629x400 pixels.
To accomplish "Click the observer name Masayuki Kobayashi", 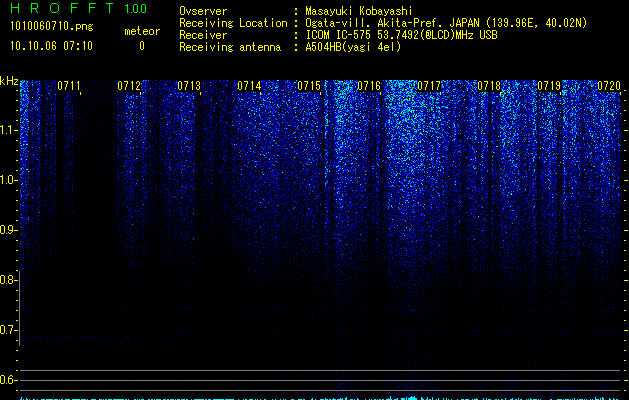I will tap(359, 11).
